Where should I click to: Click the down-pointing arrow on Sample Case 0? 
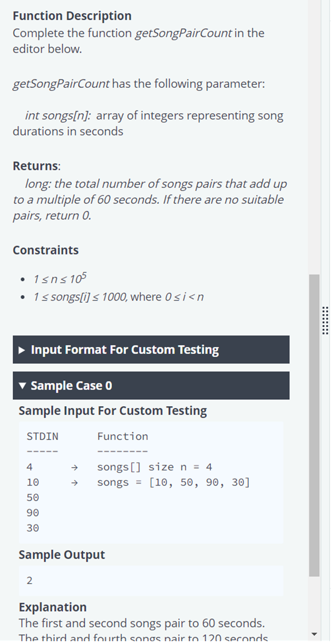pos(21,385)
